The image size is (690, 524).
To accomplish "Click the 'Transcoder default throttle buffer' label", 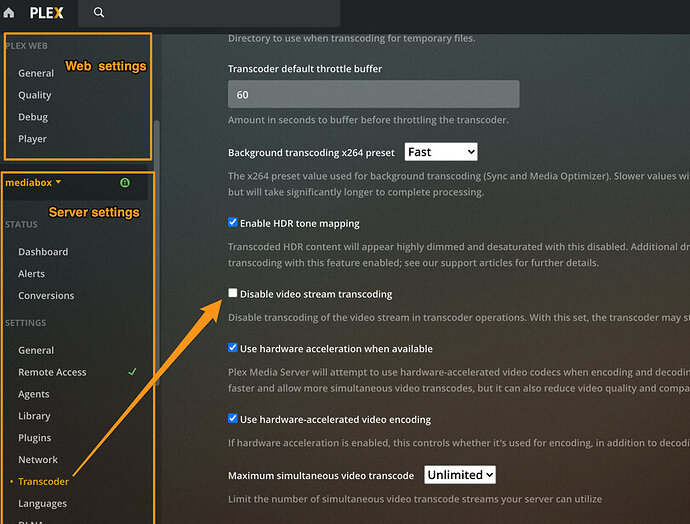I will [x=305, y=69].
